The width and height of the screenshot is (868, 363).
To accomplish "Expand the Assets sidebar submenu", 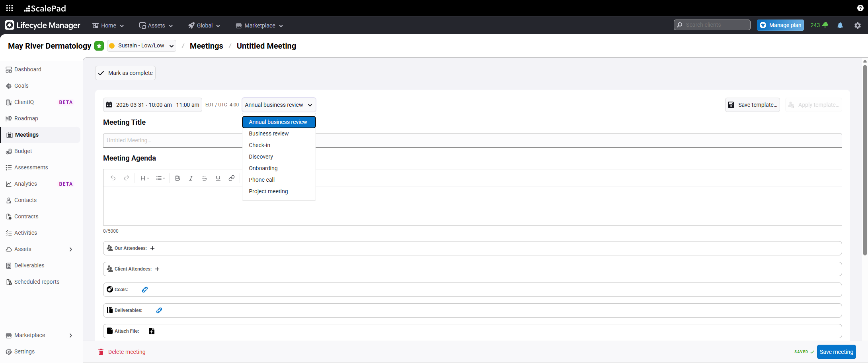I will click(71, 249).
